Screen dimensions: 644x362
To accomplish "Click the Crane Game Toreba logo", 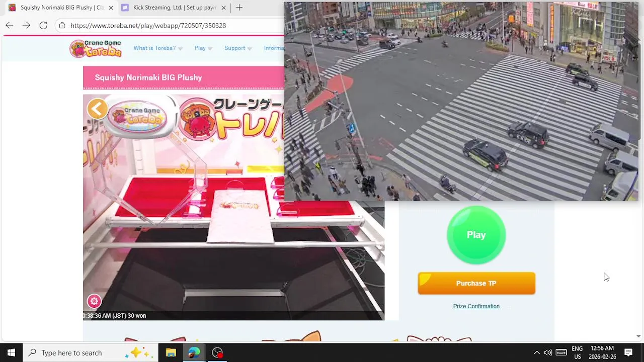I will click(96, 48).
